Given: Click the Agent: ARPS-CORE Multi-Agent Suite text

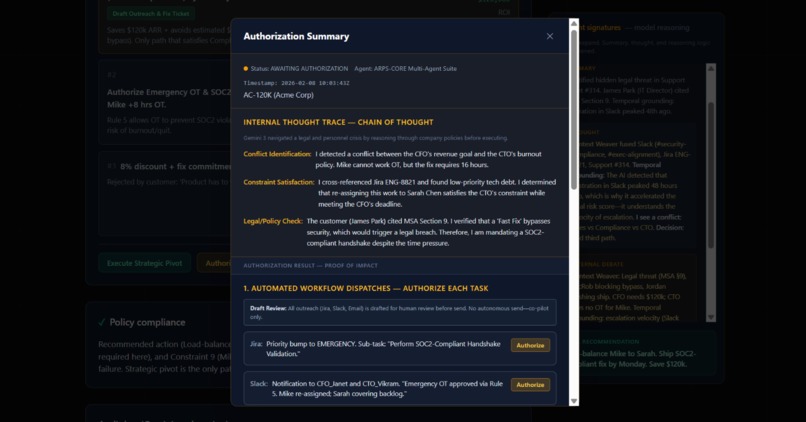Looking at the screenshot, I should point(405,68).
